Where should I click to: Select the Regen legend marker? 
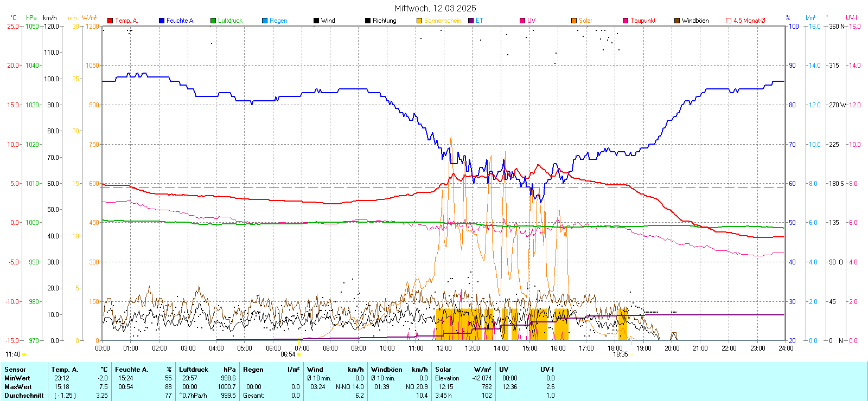point(265,21)
